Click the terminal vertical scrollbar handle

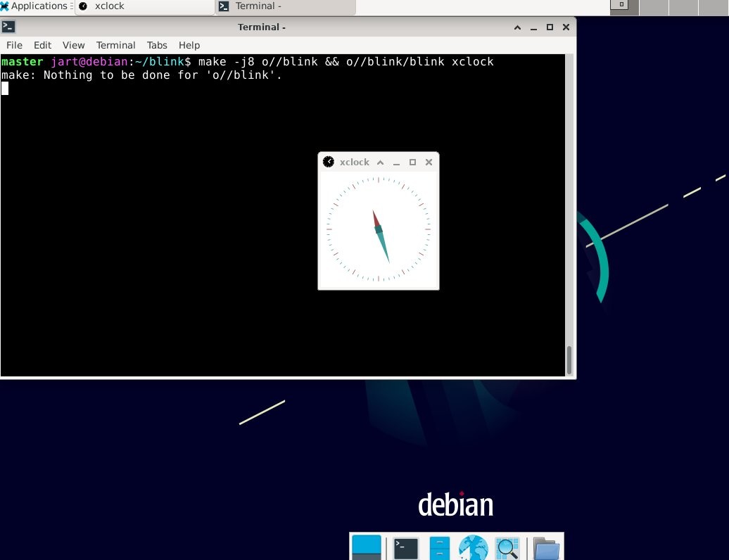pyautogui.click(x=569, y=359)
